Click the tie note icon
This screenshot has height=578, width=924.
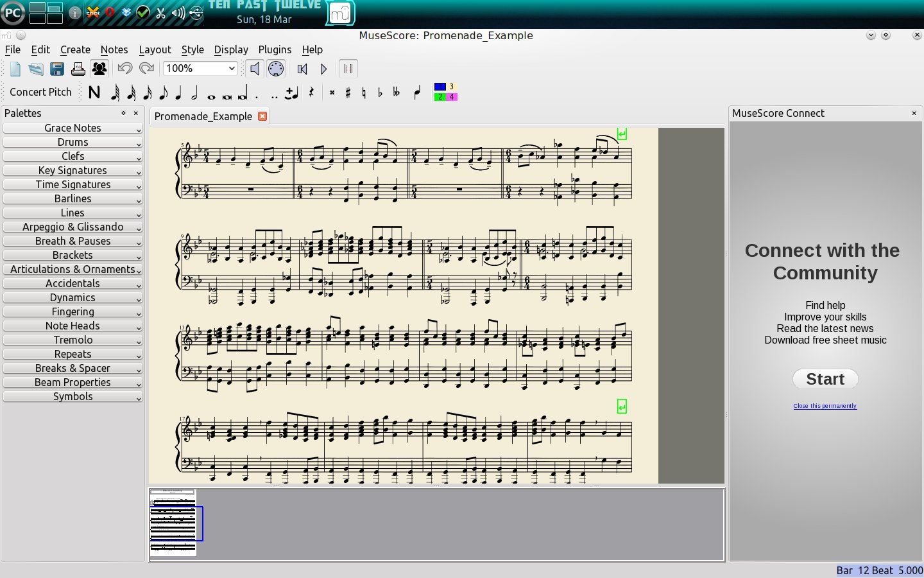tap(292, 93)
